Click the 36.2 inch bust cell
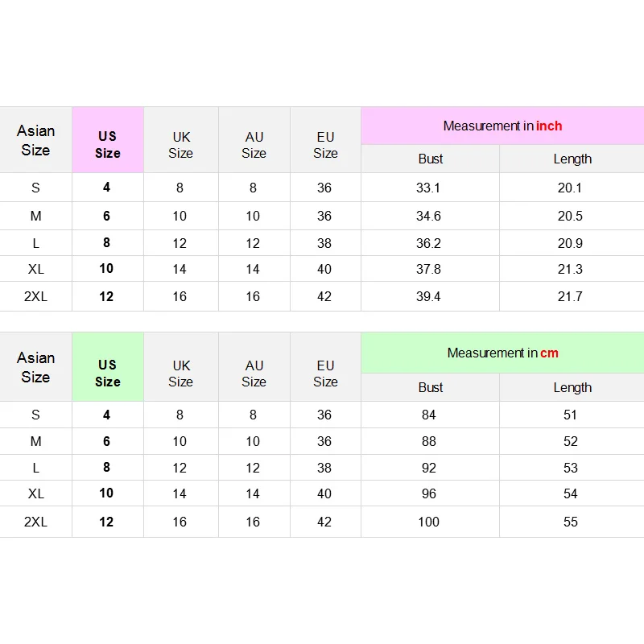644x644 pixels. [429, 243]
